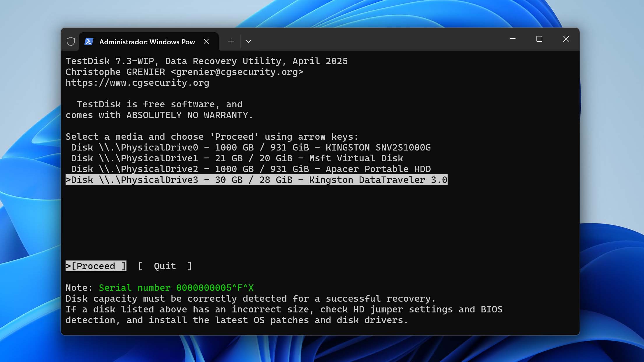Click the grenier@cgsecurity.org email address
The height and width of the screenshot is (362, 644).
tap(237, 72)
